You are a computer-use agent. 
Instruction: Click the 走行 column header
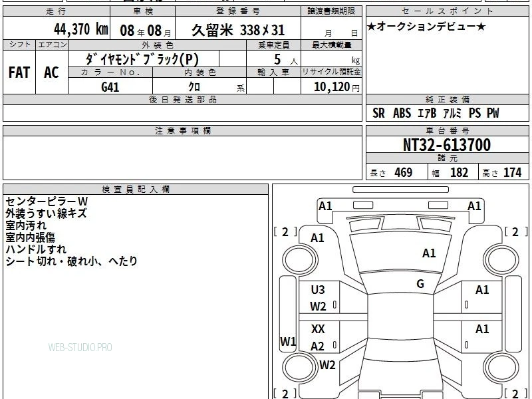coord(57,11)
